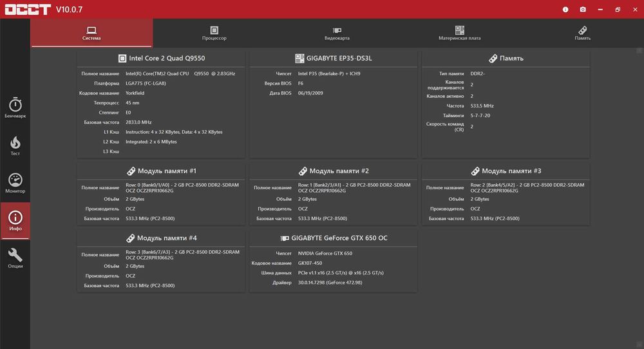Click the Модуль памяти #4 heading

tap(167, 238)
